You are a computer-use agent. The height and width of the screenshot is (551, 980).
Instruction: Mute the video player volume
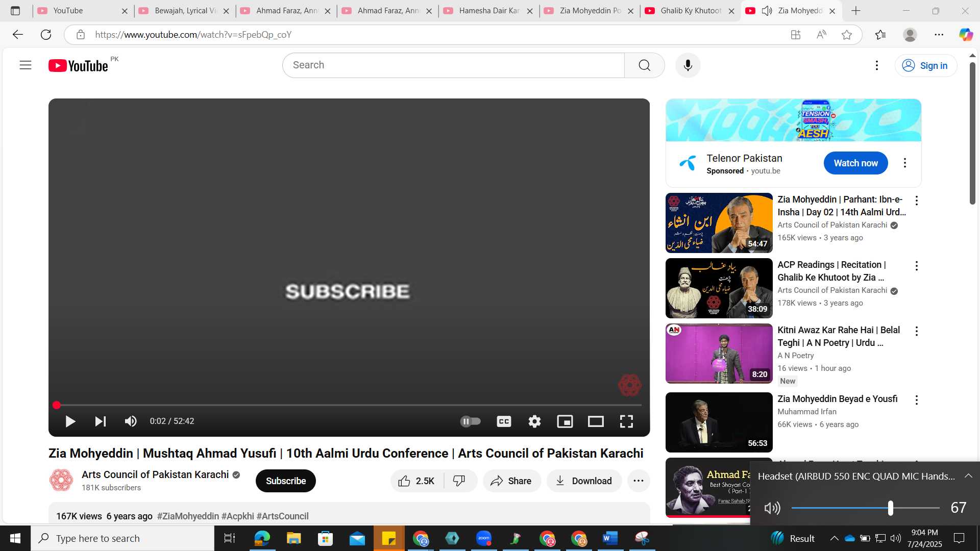pyautogui.click(x=131, y=421)
